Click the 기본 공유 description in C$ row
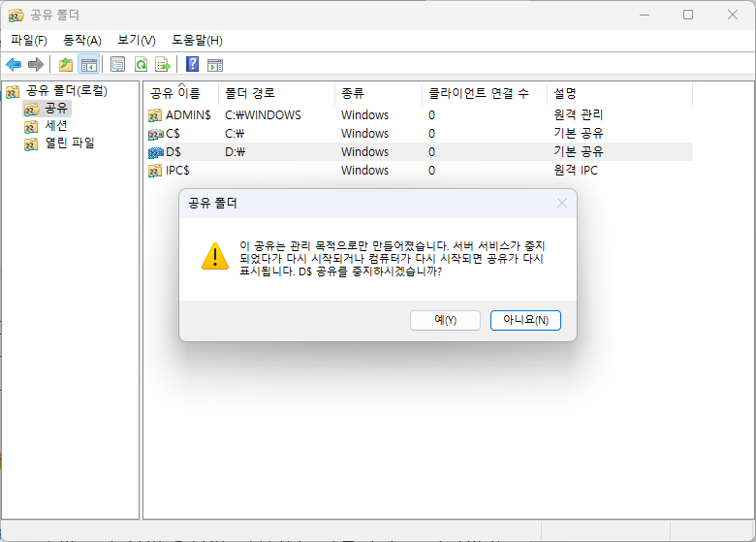 (x=578, y=133)
